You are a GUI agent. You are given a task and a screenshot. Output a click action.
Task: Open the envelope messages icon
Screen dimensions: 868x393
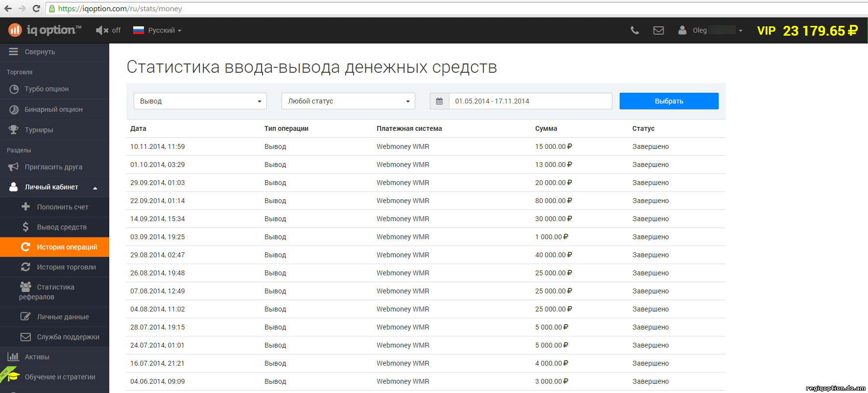(659, 30)
